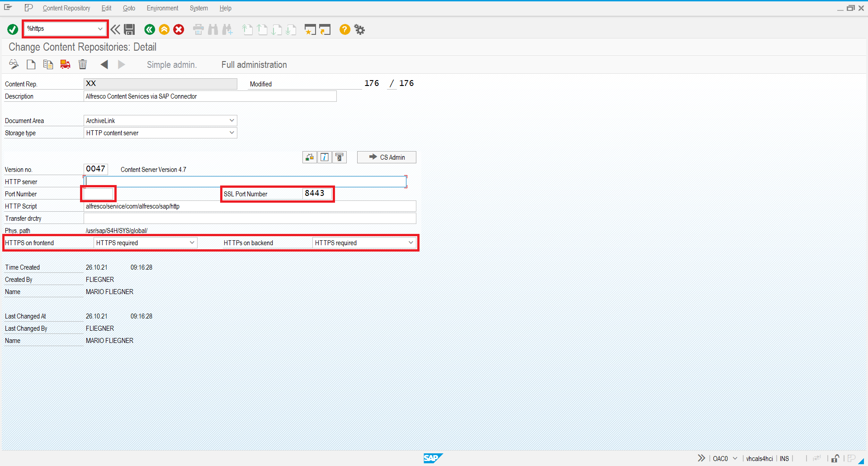The image size is (868, 466).
Task: Open the Content Repository menu
Action: (x=66, y=8)
